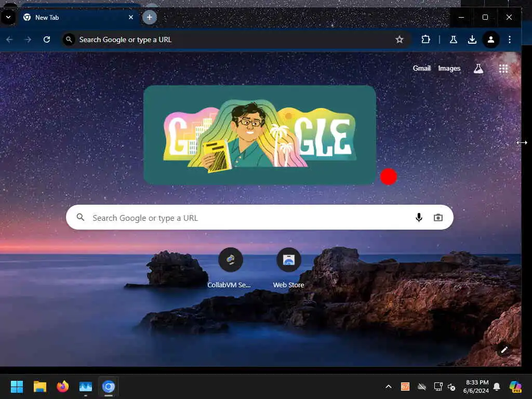Go back using the back arrow
Screen dimensions: 532x399
pos(9,39)
